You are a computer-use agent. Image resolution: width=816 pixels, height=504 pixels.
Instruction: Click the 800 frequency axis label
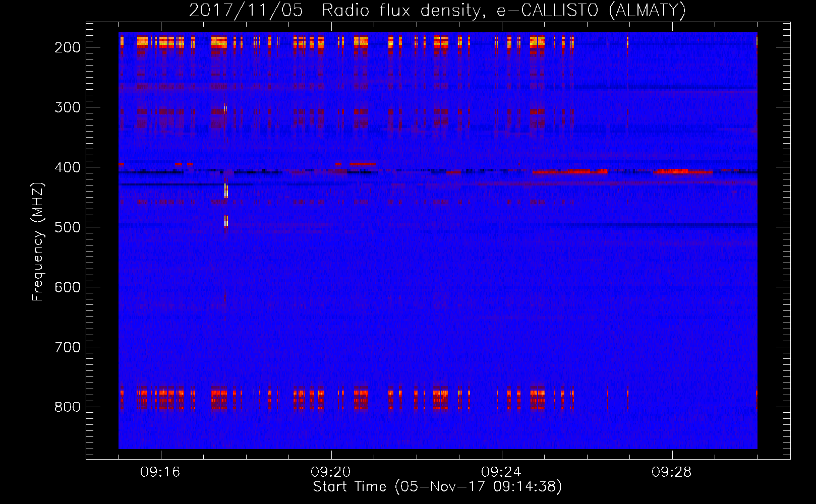click(x=68, y=407)
